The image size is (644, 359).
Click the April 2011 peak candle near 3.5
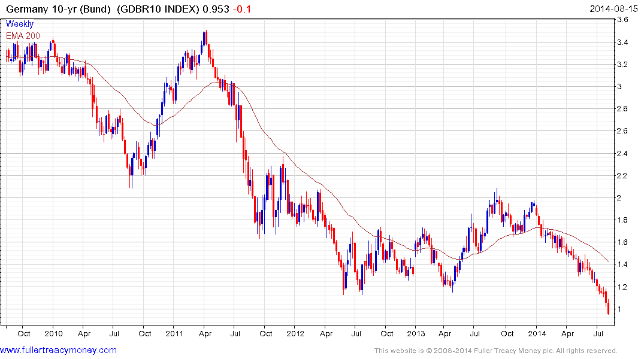(206, 38)
